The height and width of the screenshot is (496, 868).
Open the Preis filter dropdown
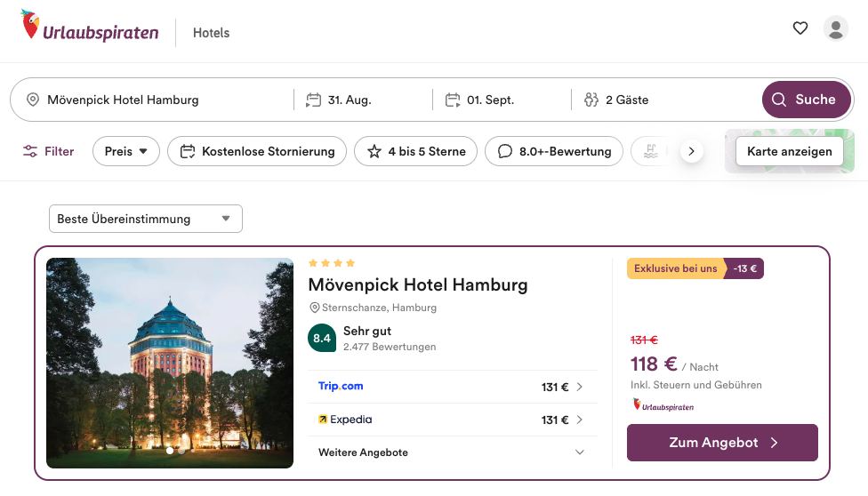pos(126,151)
